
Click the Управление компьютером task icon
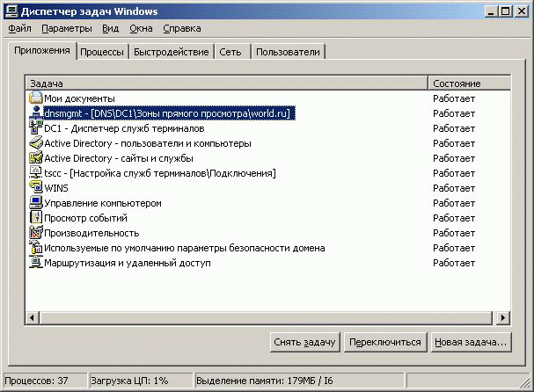tap(36, 203)
